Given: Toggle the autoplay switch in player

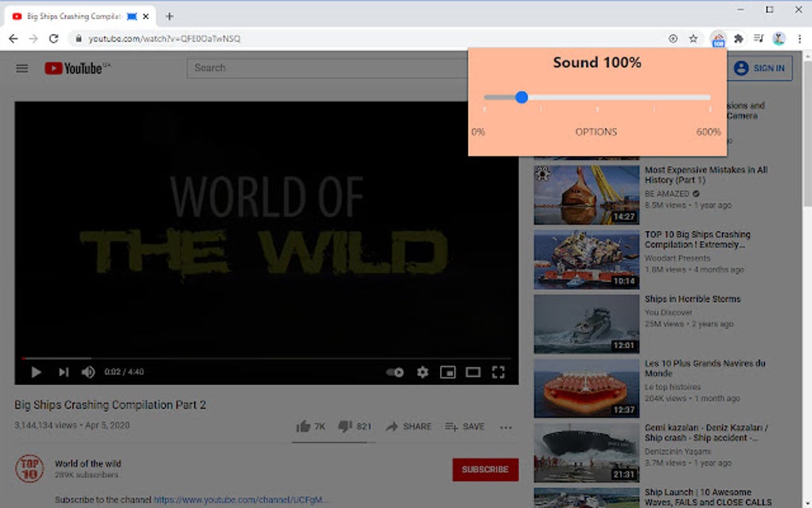Looking at the screenshot, I should pos(395,372).
